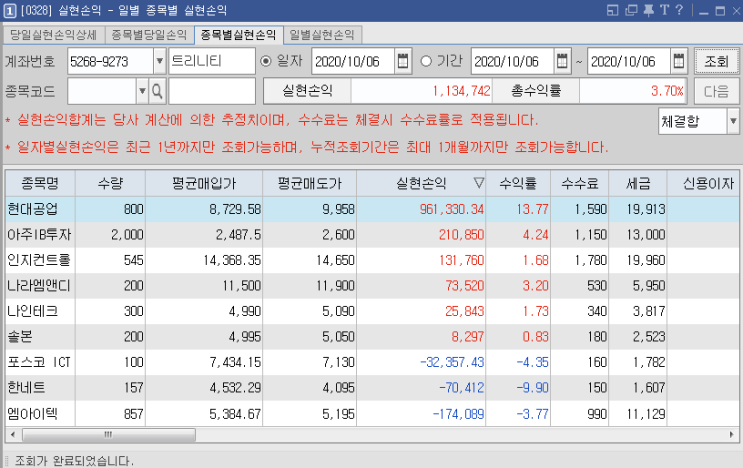This screenshot has height=468, width=743.
Task: Click the scrollbar left arrow
Action: [x=13, y=434]
